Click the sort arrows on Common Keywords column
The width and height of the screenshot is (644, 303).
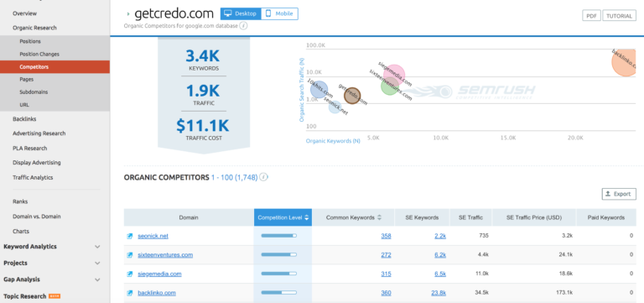(379, 217)
